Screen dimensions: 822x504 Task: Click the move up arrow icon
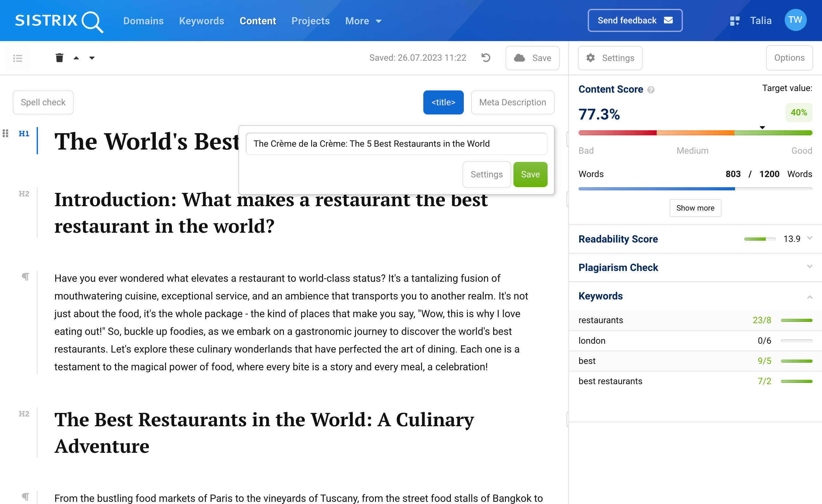coord(76,58)
